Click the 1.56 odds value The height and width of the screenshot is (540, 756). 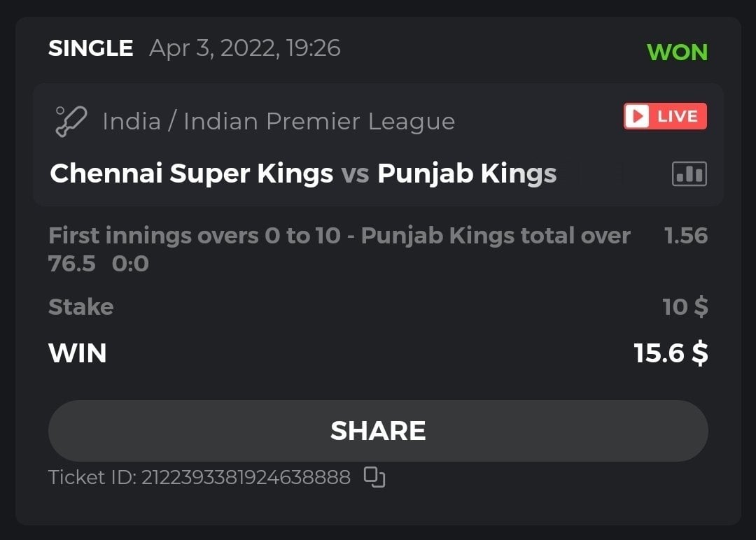[685, 236]
